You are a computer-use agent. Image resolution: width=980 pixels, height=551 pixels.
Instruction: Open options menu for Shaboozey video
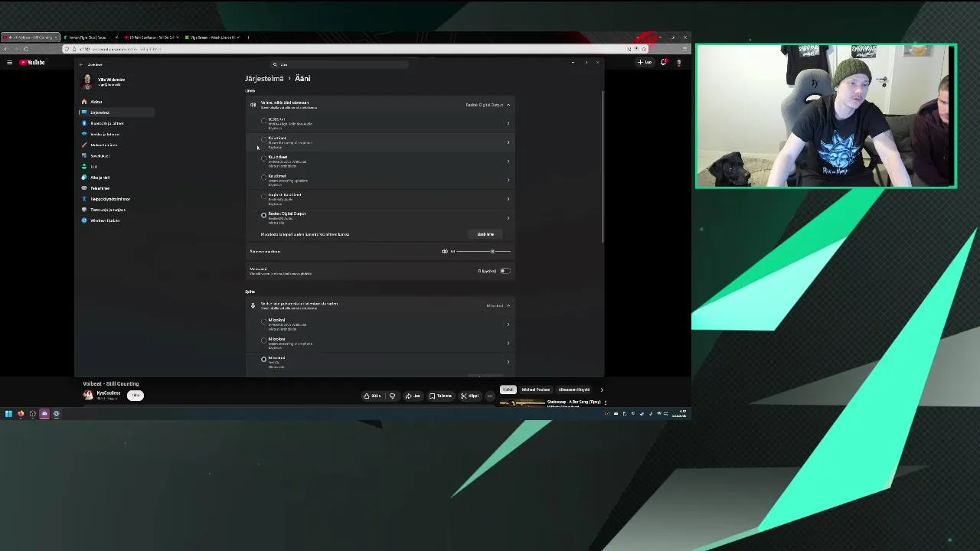[x=605, y=402]
